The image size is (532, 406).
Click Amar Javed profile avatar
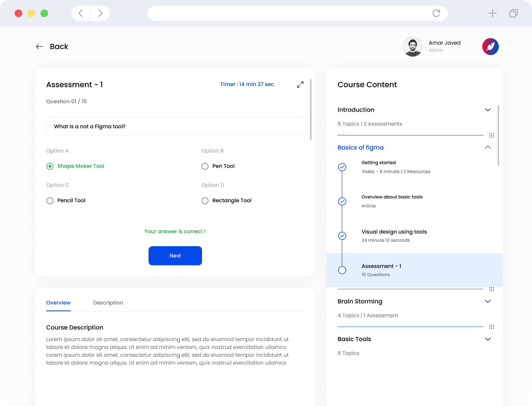[413, 47]
